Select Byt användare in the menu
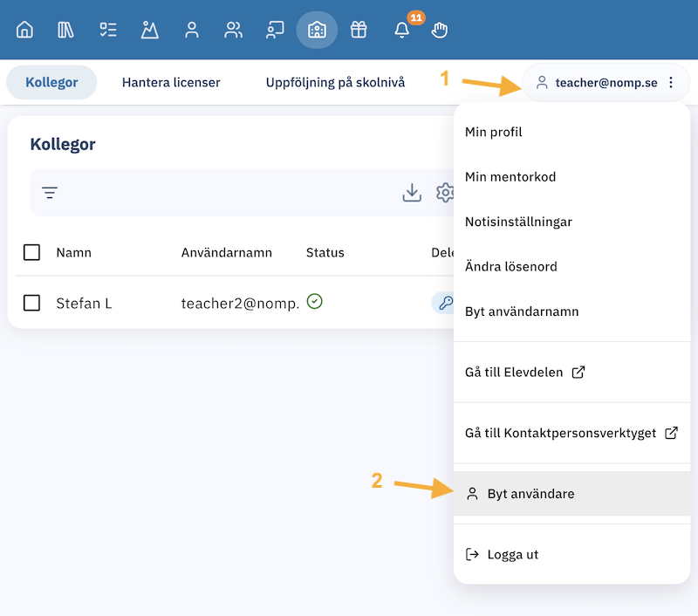This screenshot has width=698, height=616. point(571,494)
